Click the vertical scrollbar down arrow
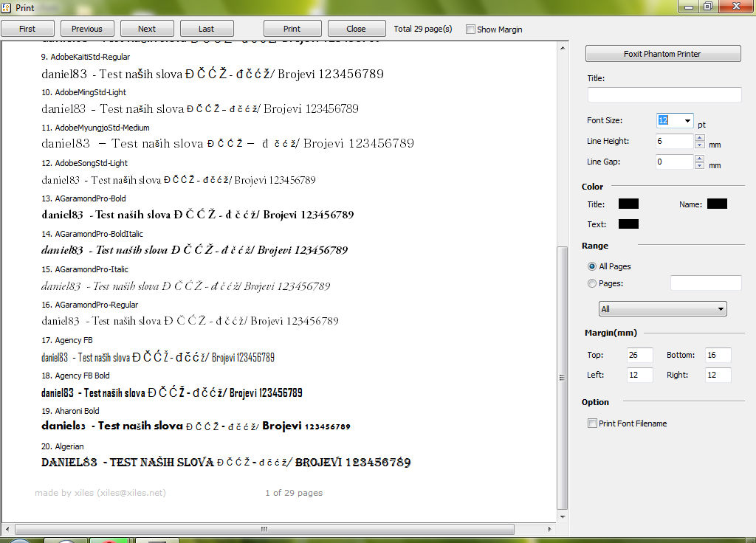The width and height of the screenshot is (756, 543). (563, 516)
